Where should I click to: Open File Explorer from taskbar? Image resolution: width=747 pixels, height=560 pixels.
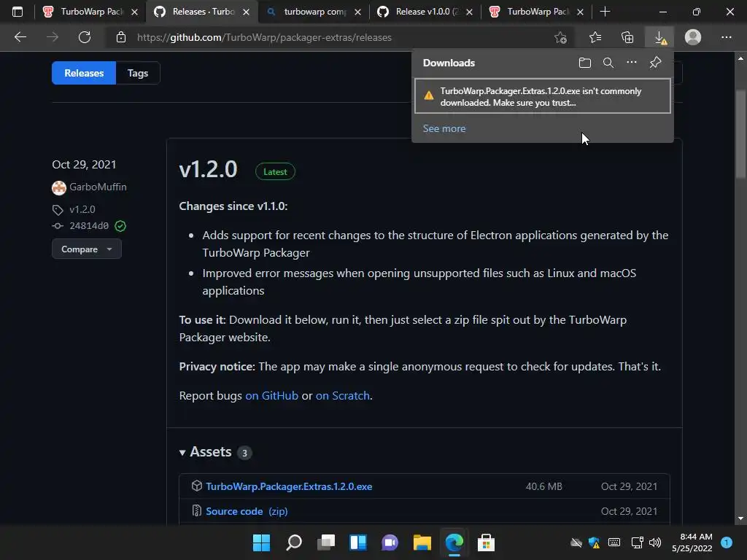pos(422,542)
